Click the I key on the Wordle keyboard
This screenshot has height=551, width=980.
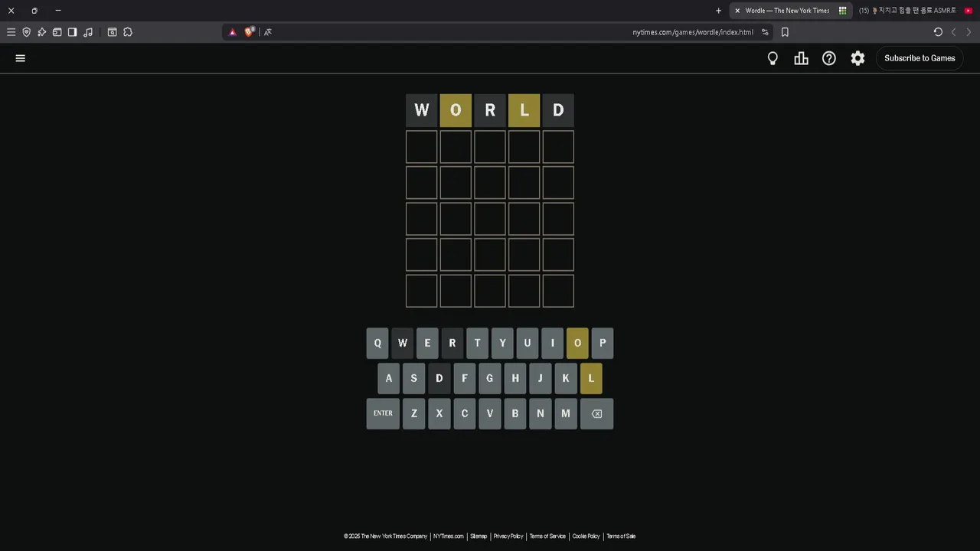[552, 343]
